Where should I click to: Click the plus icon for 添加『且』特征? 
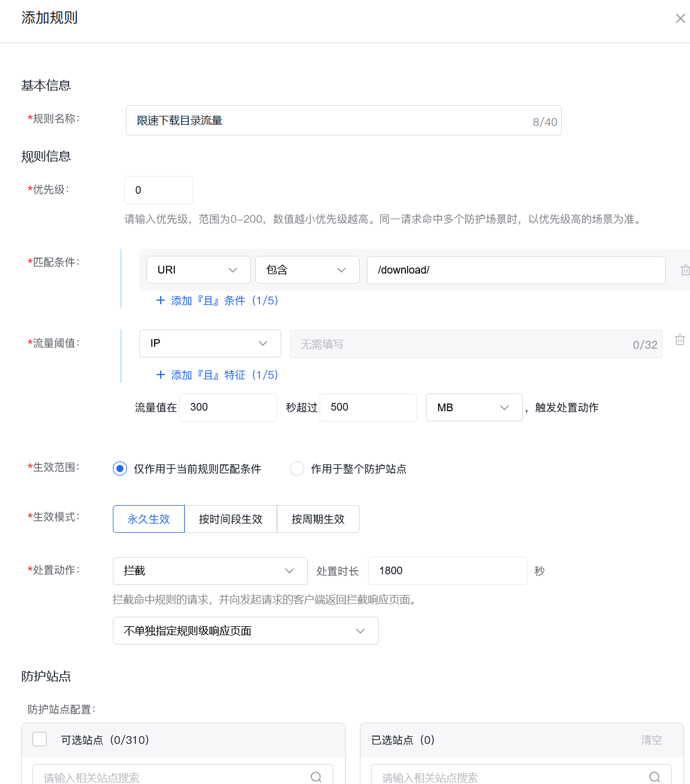(161, 375)
